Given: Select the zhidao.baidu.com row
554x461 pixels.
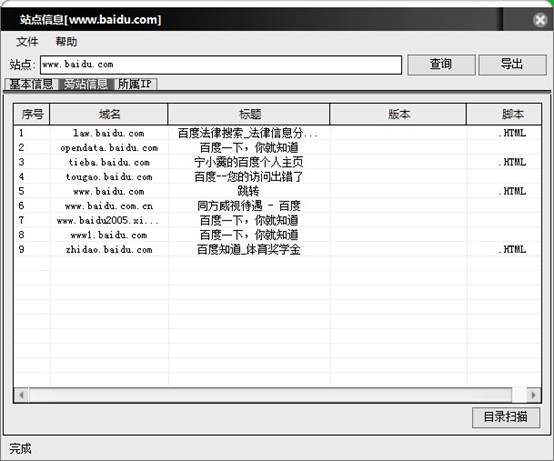Looking at the screenshot, I should click(x=277, y=249).
